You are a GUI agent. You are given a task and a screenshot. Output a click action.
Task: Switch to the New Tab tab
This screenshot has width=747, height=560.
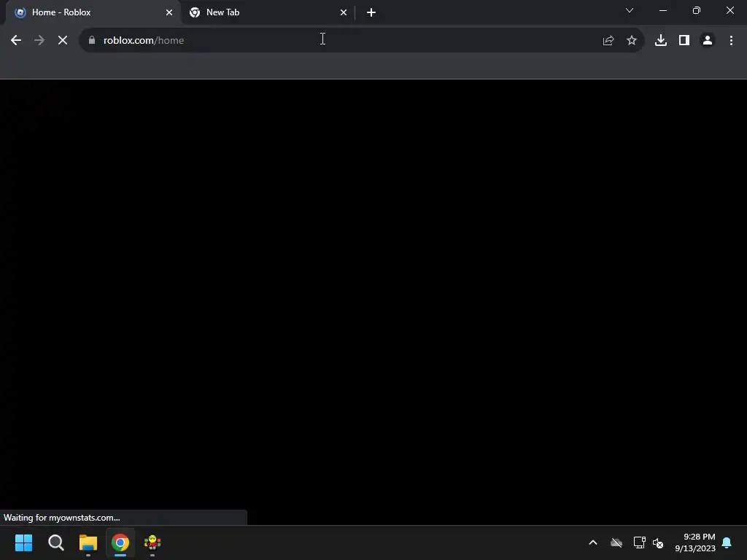[x=267, y=12]
